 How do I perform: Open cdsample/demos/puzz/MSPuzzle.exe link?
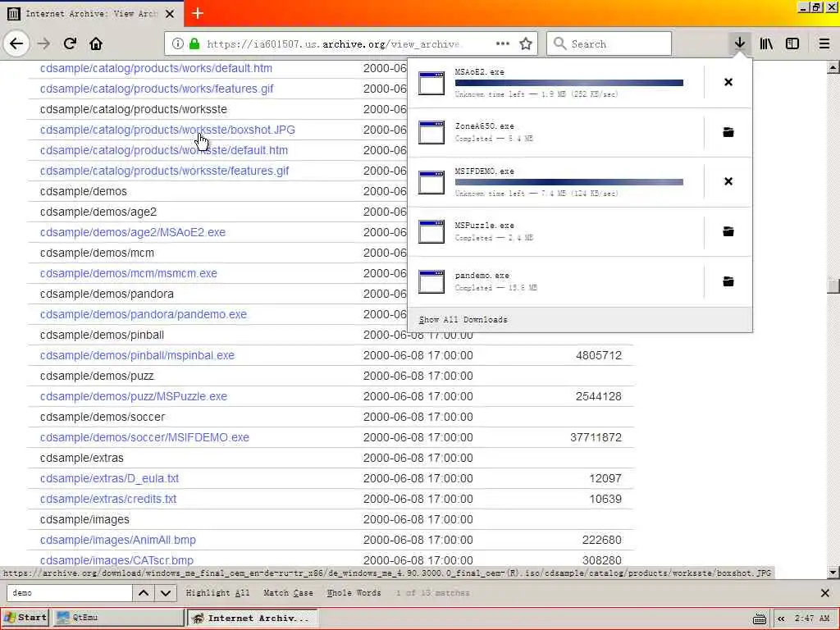tap(134, 396)
